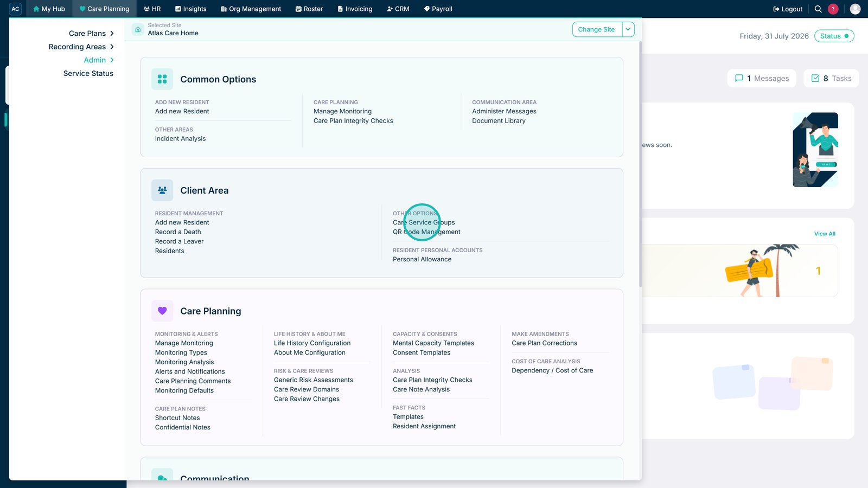The height and width of the screenshot is (488, 868).
Task: Select Service Status in the sidebar
Action: [88, 73]
